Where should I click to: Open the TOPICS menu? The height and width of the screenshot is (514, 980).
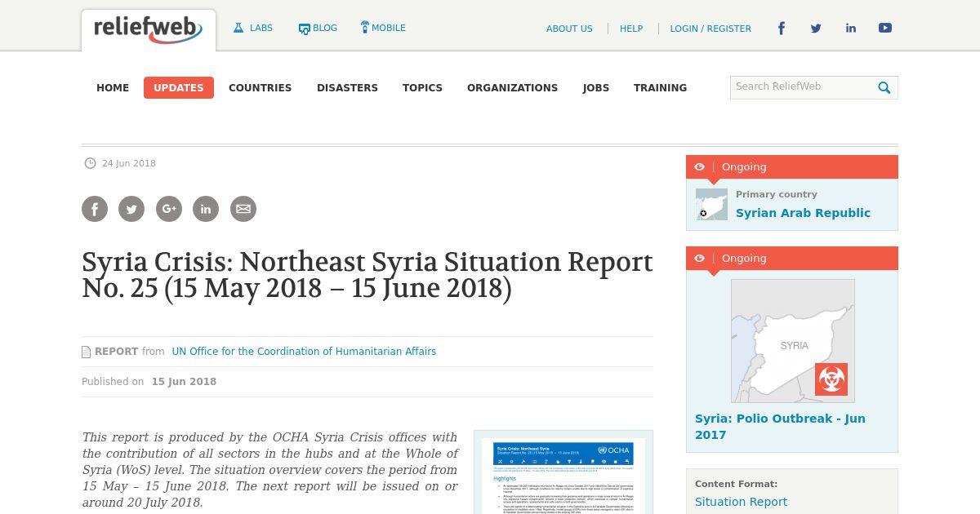pyautogui.click(x=422, y=88)
